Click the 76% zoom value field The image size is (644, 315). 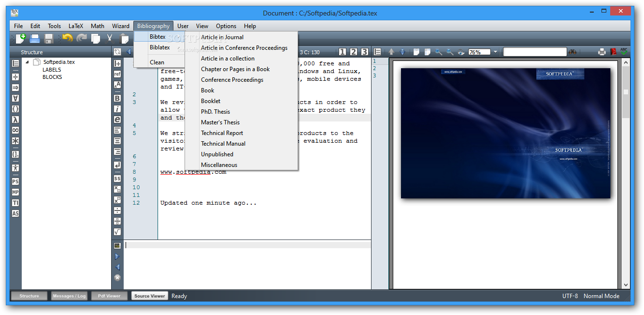[x=479, y=52]
